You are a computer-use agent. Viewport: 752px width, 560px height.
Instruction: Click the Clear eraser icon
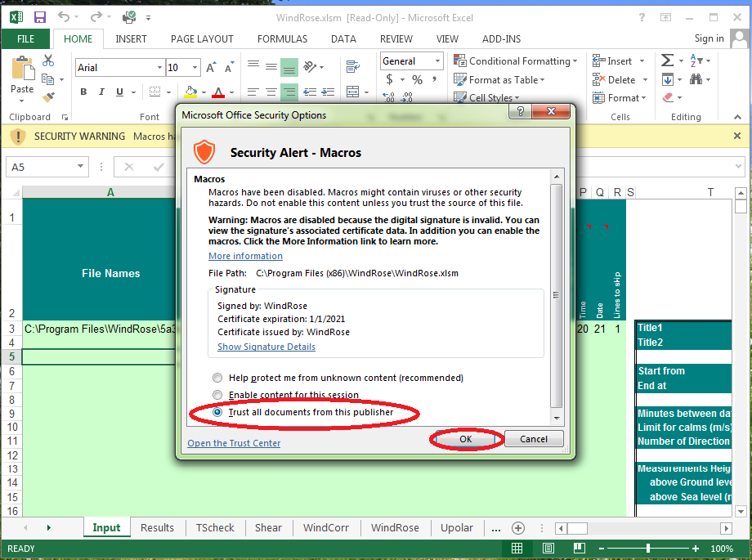coord(668,97)
